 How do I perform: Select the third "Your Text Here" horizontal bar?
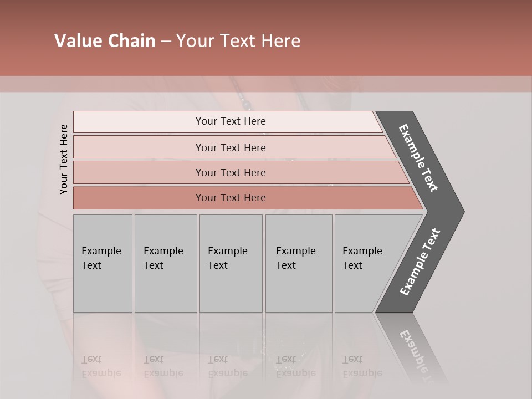click(x=241, y=172)
